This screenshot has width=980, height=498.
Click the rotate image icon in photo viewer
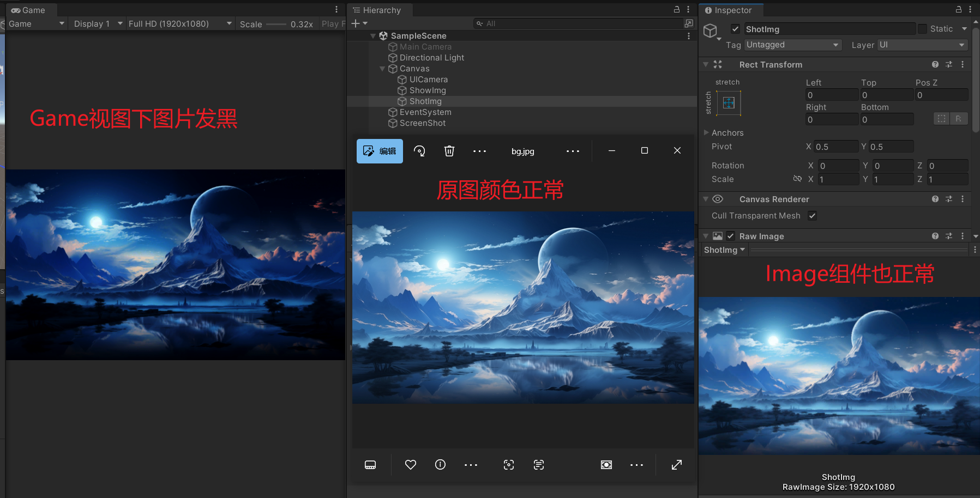[419, 151]
